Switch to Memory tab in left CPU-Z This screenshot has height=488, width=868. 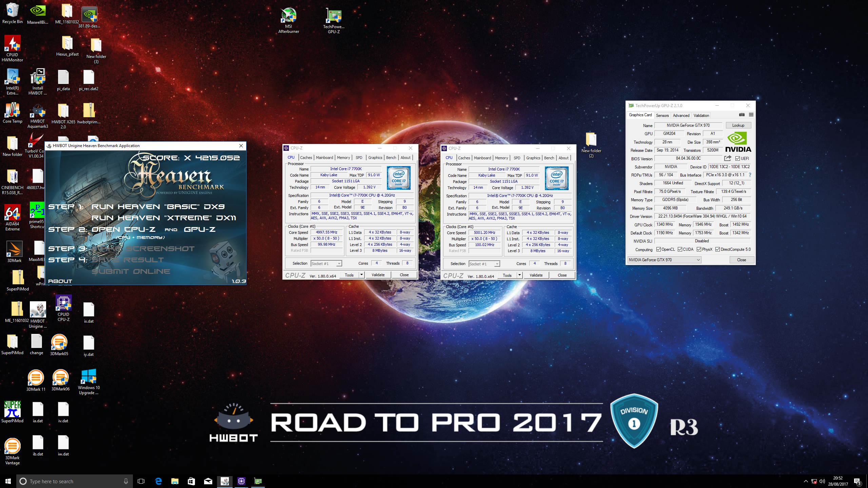[343, 158]
